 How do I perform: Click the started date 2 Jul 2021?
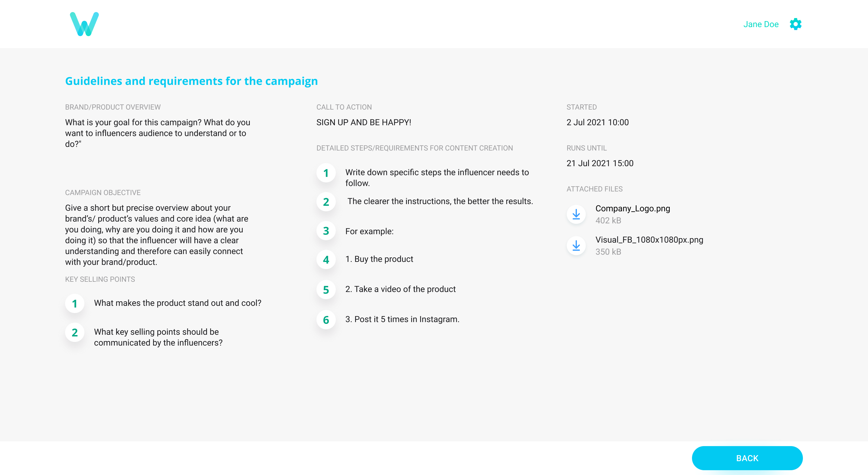click(597, 122)
